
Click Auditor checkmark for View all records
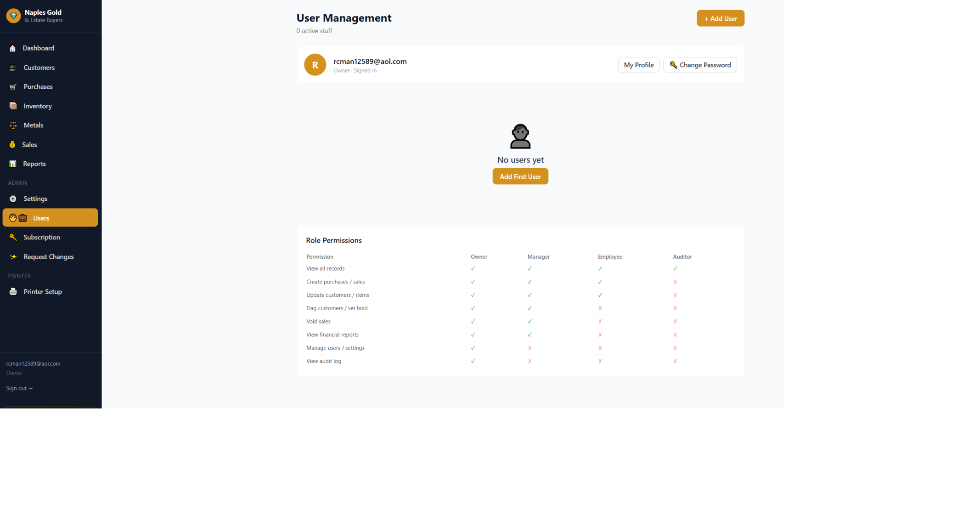[x=675, y=269]
